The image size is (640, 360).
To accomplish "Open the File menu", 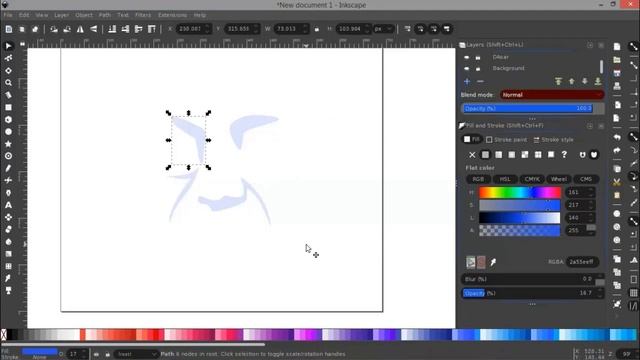I will pos(8,15).
